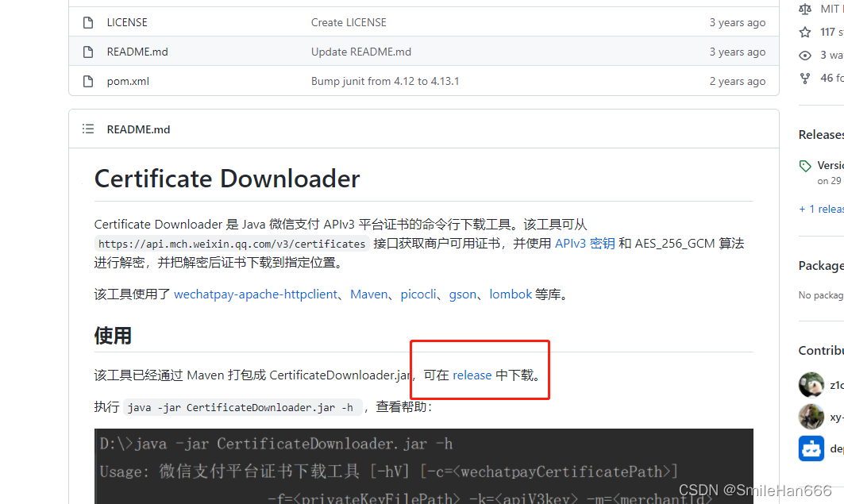Follow the 'APIv3 密钥' link

585,244
